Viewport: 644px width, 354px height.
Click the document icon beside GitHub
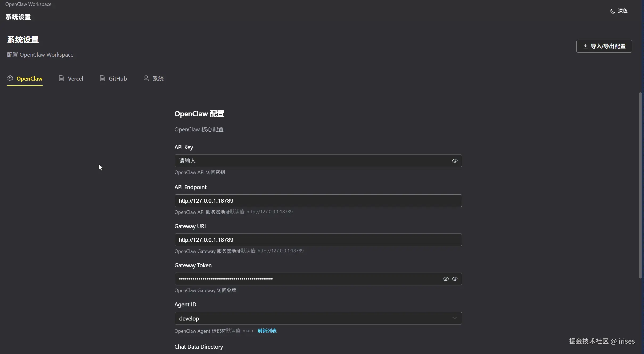tap(102, 78)
